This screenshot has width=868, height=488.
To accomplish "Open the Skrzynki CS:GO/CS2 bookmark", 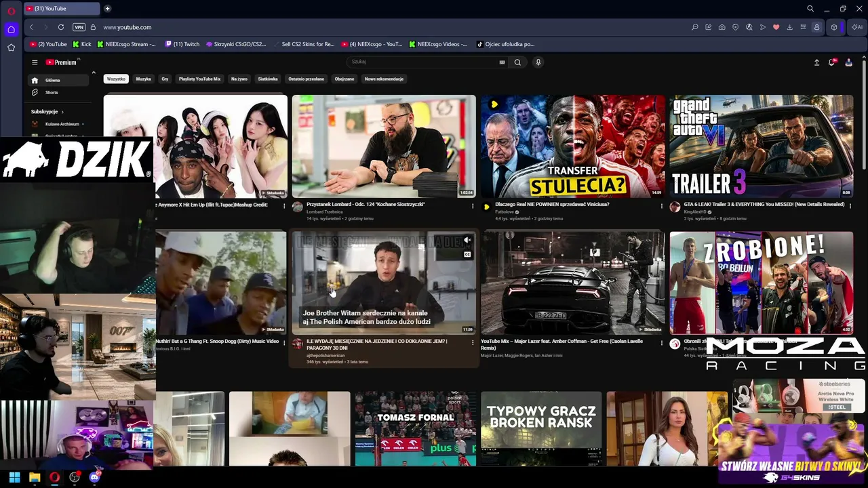I will 236,44.
